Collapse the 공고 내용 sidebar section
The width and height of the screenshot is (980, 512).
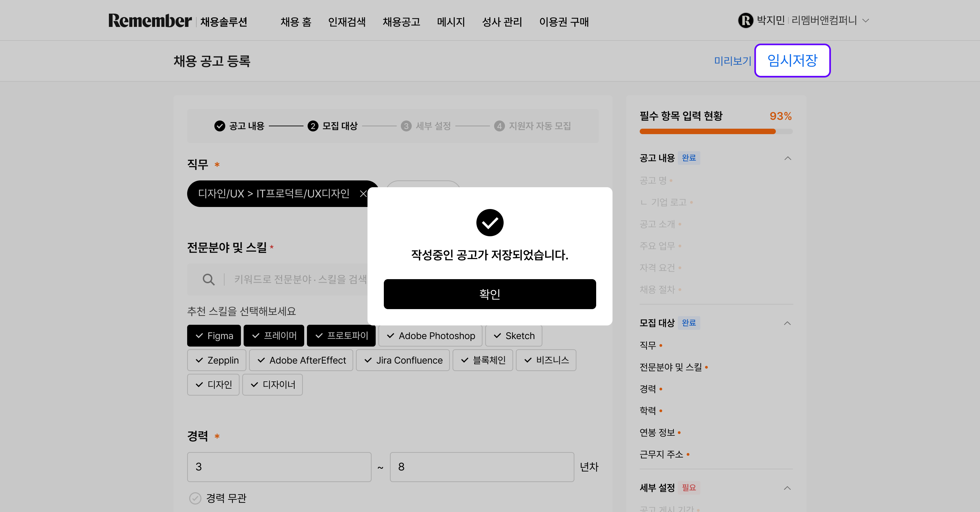pos(787,158)
